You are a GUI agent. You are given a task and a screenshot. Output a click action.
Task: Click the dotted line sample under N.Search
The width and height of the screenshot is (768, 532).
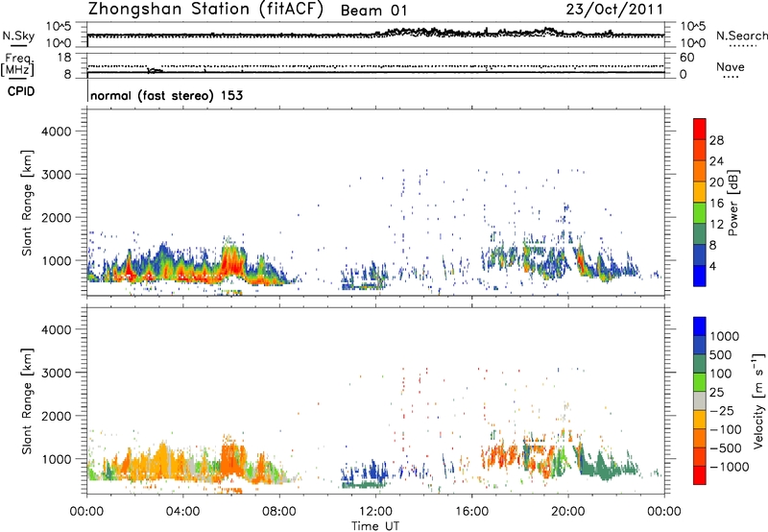click(x=743, y=46)
